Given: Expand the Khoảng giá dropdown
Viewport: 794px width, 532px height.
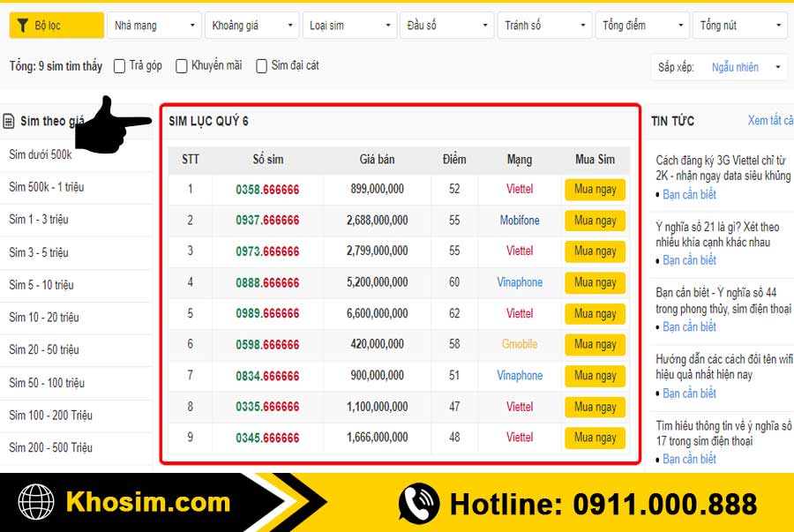Looking at the screenshot, I should coord(251,26).
